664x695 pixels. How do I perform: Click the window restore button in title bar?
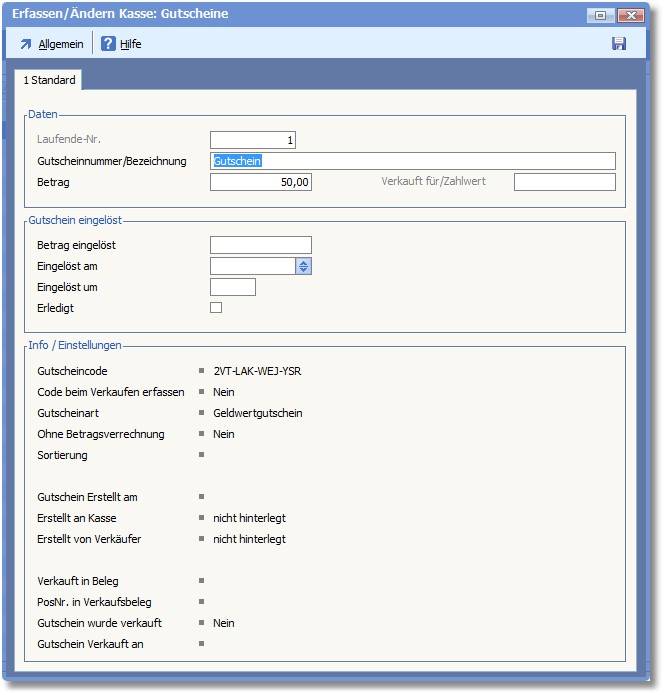point(601,15)
